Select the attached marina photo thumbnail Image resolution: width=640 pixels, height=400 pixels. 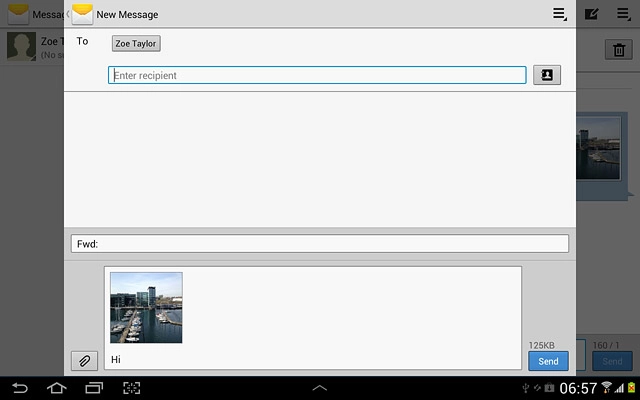click(x=146, y=308)
